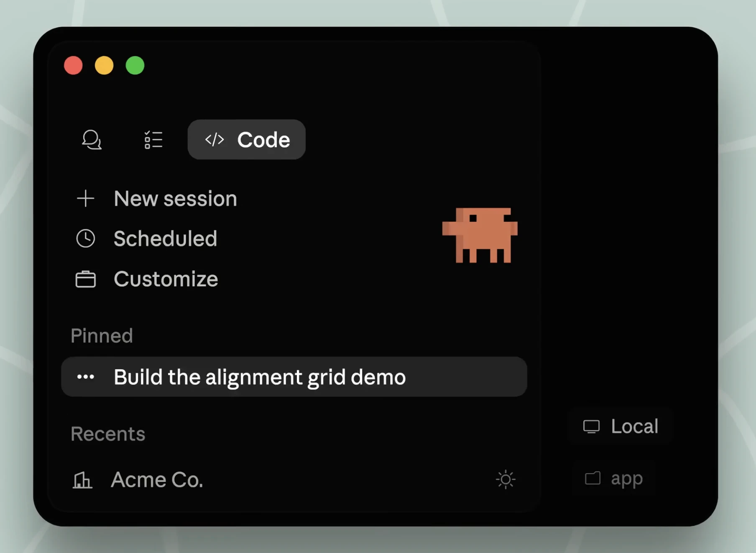This screenshot has height=553, width=756.
Task: Click the clock icon beside Scheduled
Action: [x=86, y=238]
